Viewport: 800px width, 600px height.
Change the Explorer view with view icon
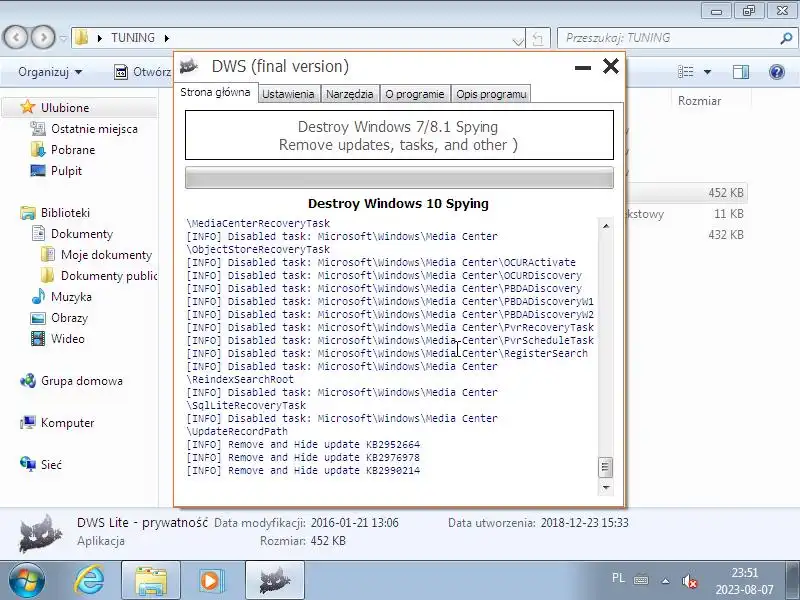coord(686,72)
